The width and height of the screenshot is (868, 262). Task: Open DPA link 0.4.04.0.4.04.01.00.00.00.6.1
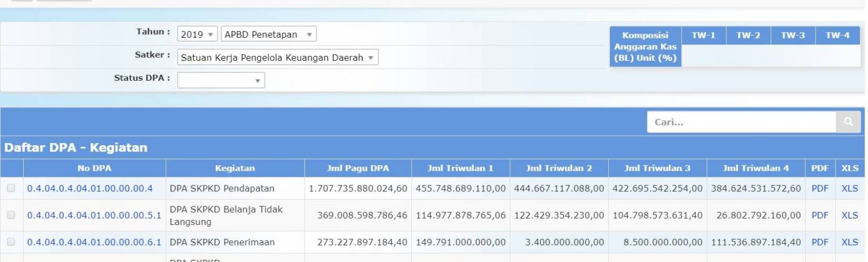[94, 242]
